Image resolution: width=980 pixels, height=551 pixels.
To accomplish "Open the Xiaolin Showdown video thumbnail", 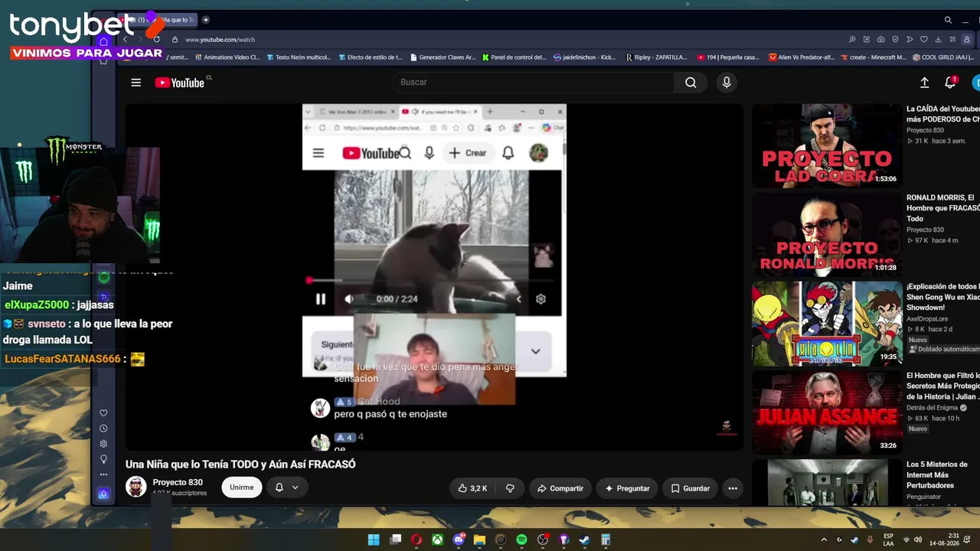I will [825, 324].
